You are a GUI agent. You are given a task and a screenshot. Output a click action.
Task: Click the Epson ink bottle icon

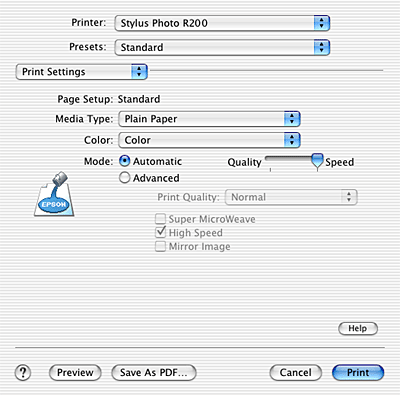click(54, 194)
